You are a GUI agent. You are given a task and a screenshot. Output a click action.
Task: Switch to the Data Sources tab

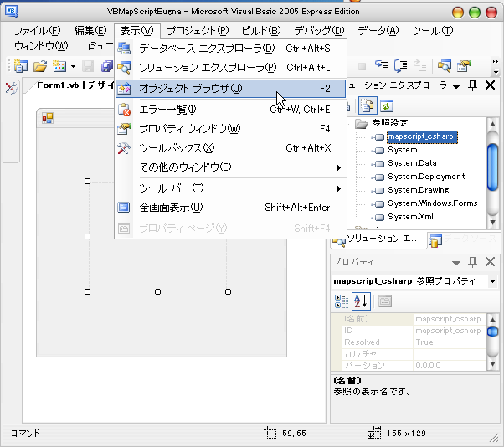coord(463,239)
